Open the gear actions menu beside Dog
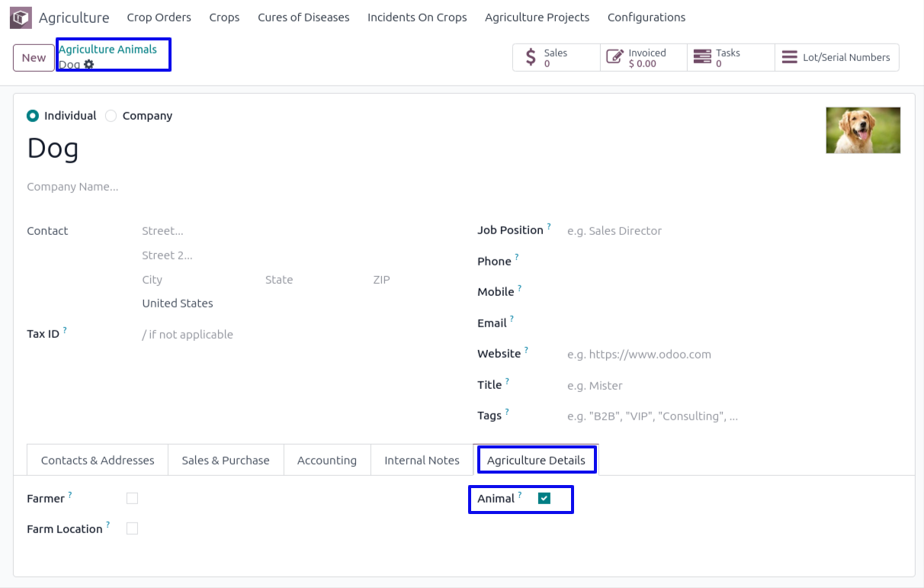 (89, 65)
